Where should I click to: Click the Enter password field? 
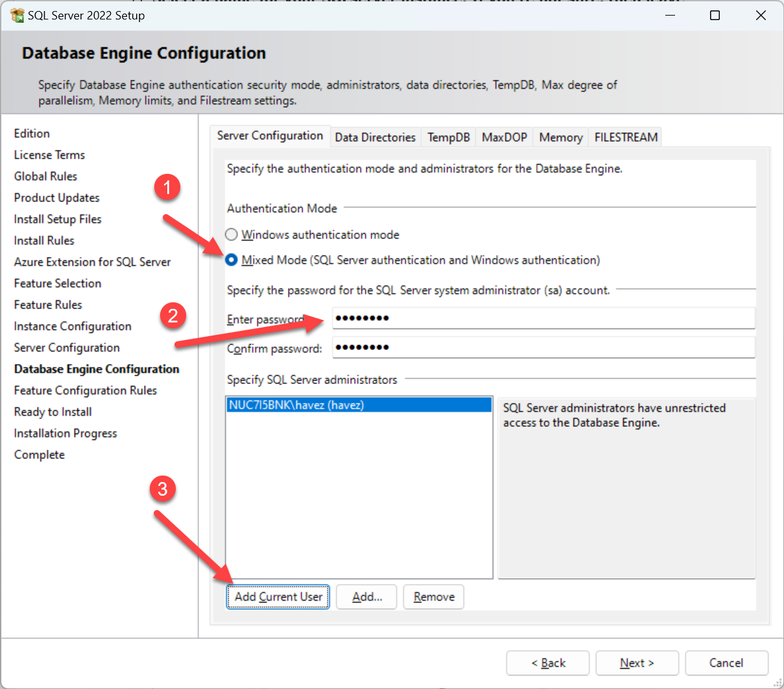543,318
